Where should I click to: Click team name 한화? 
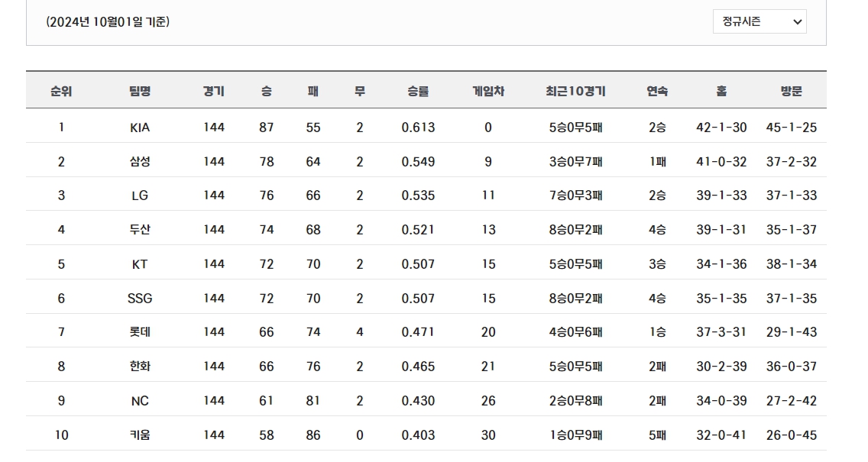[x=140, y=367]
